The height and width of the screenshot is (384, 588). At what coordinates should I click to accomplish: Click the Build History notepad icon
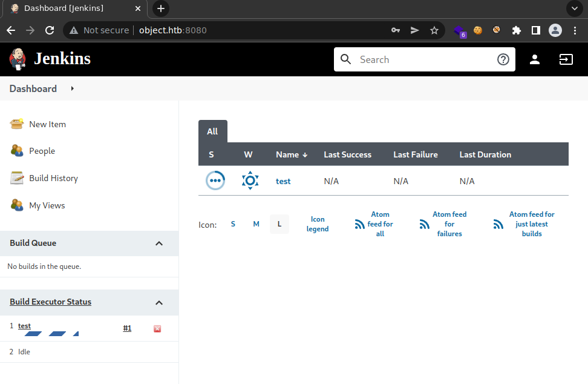tap(17, 178)
